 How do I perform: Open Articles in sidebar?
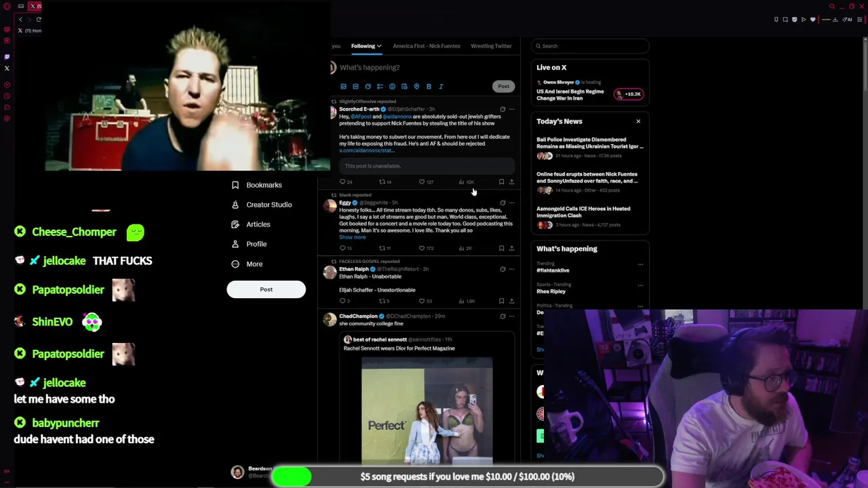coord(250,224)
